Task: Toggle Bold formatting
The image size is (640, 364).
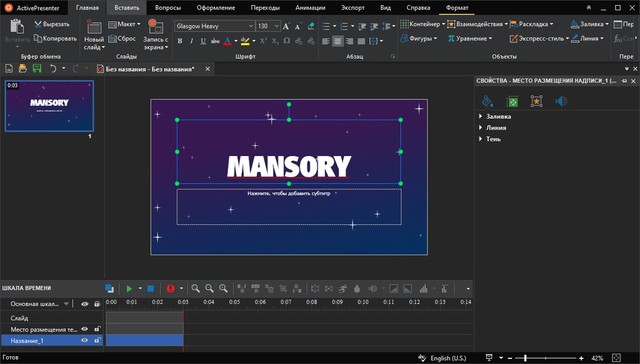Action: [180, 41]
